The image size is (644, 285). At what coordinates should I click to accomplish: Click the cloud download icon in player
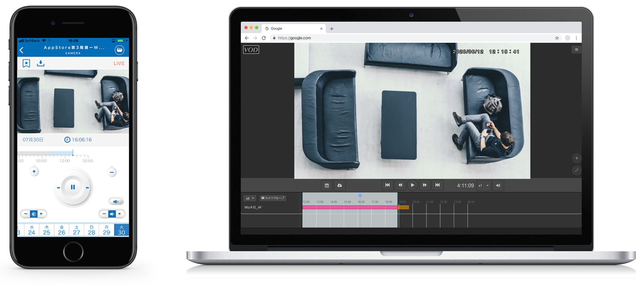(x=340, y=185)
